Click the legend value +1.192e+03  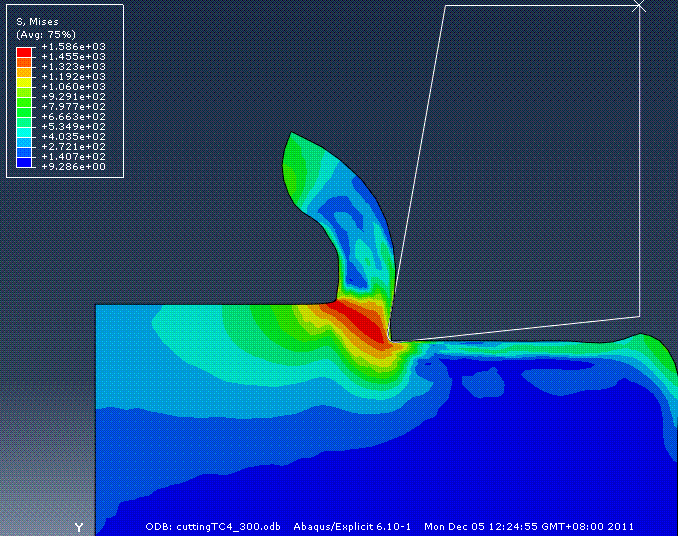point(74,77)
